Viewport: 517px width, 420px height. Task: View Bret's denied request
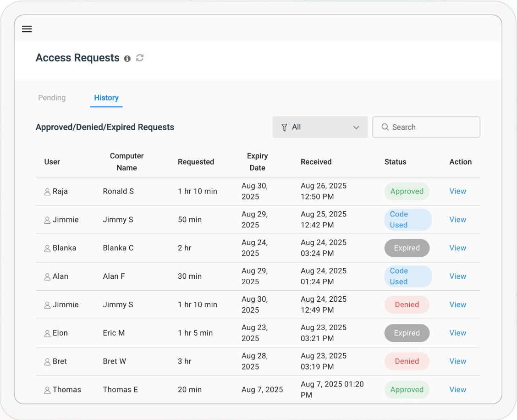tap(457, 361)
